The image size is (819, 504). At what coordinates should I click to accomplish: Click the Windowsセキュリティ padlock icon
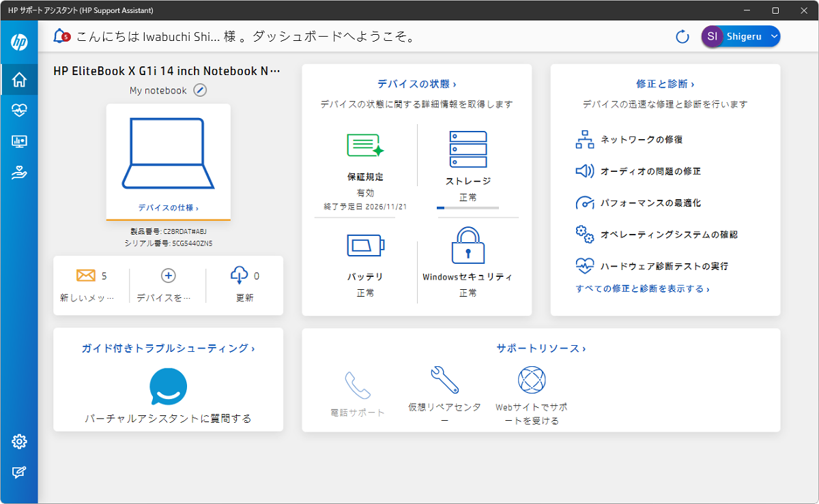[x=468, y=246]
